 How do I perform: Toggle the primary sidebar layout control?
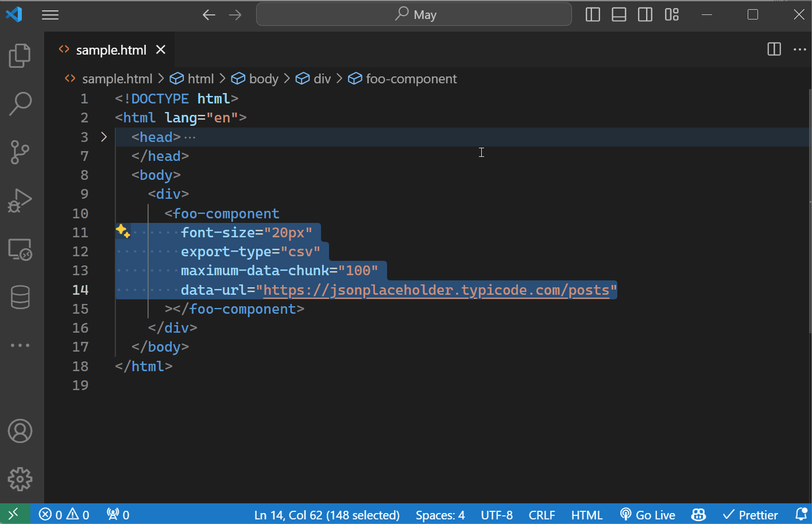(592, 14)
